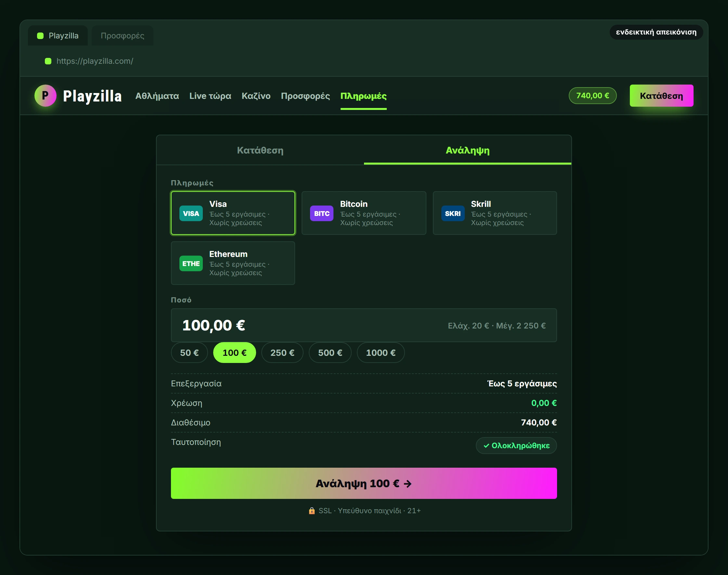
Task: Choose the 500 € quick amount chip
Action: (x=330, y=353)
